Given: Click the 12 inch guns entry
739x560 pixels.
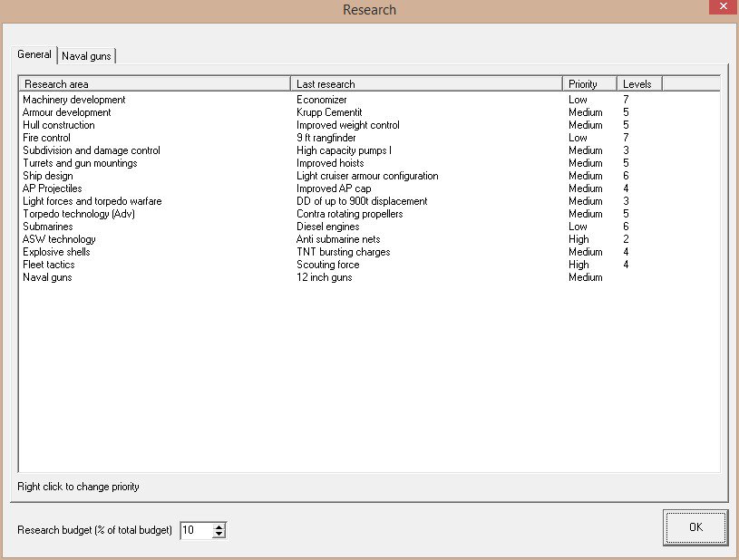Looking at the screenshot, I should tap(325, 277).
